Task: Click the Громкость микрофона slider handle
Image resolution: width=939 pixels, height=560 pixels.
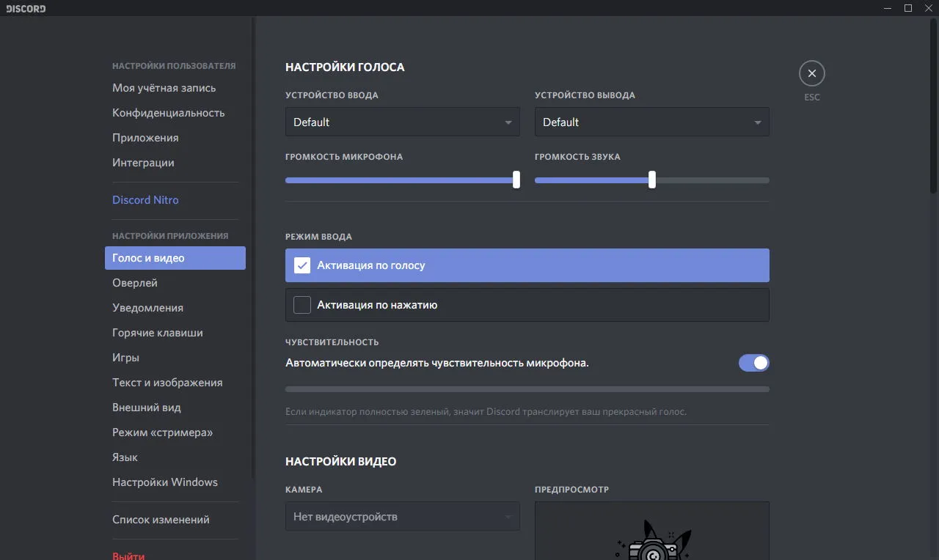Action: 516,180
